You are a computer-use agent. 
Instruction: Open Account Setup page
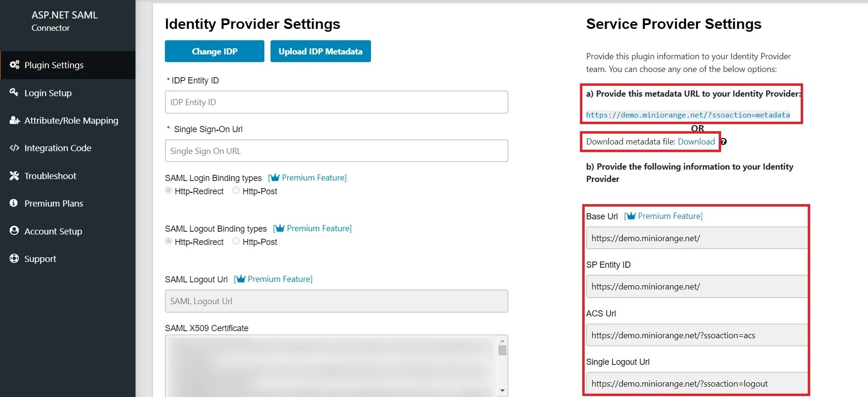pos(68,231)
